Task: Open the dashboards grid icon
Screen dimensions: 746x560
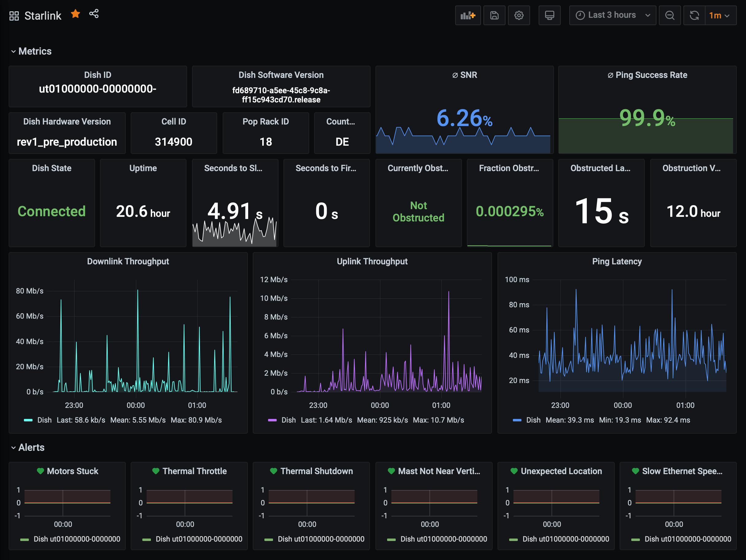Action: pyautogui.click(x=14, y=16)
